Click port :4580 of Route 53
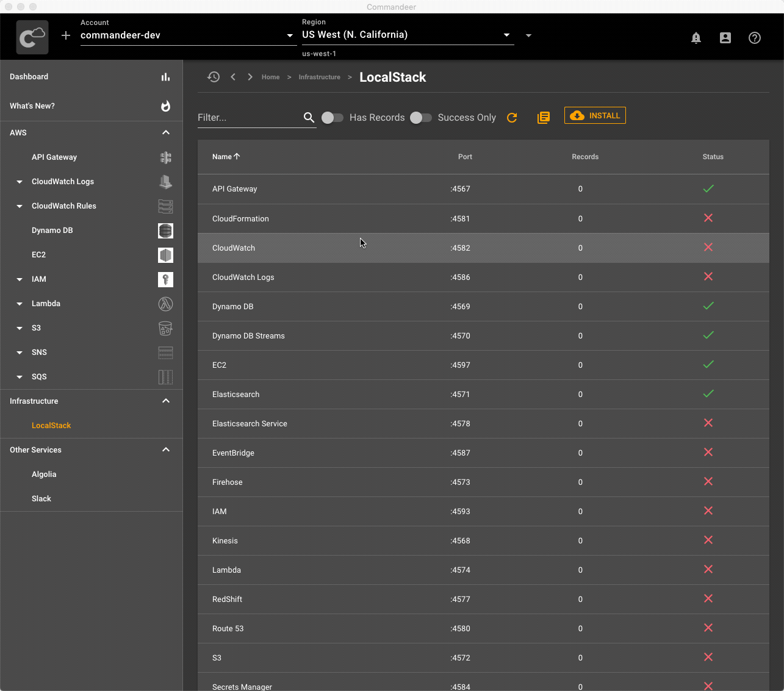 click(461, 629)
